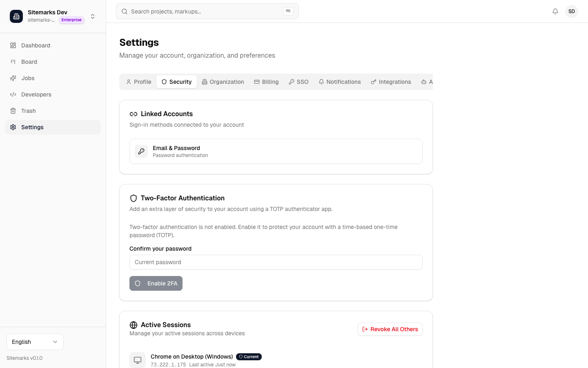Open the Trash section icon

pyautogui.click(x=13, y=111)
